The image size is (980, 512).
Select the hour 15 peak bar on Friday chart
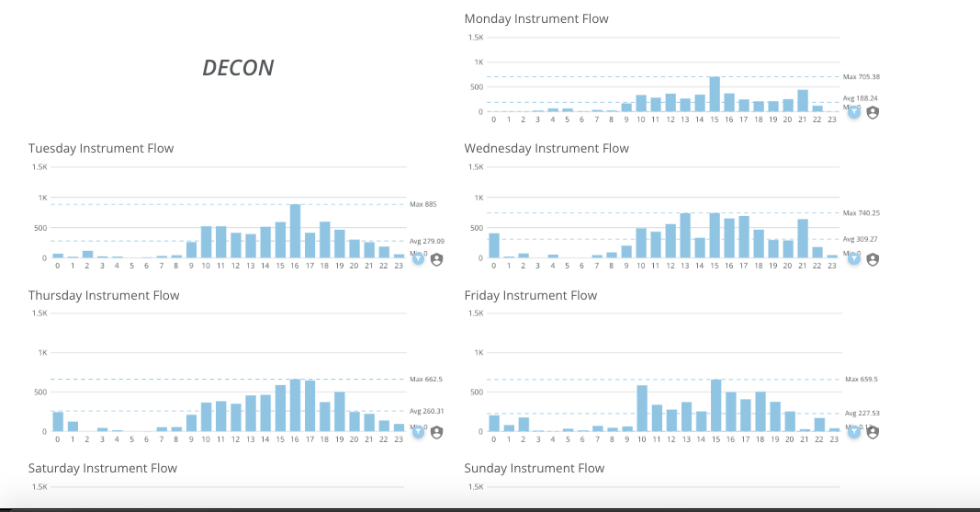(x=715, y=405)
